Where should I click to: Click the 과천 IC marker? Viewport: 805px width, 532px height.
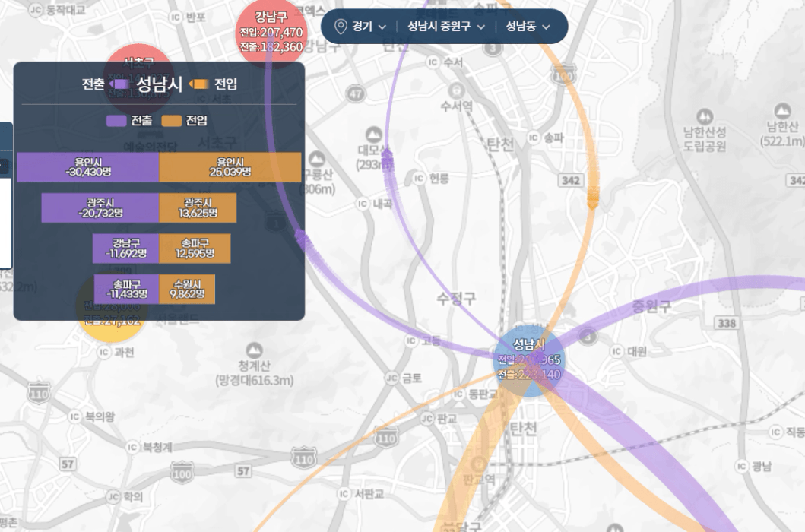[x=104, y=352]
